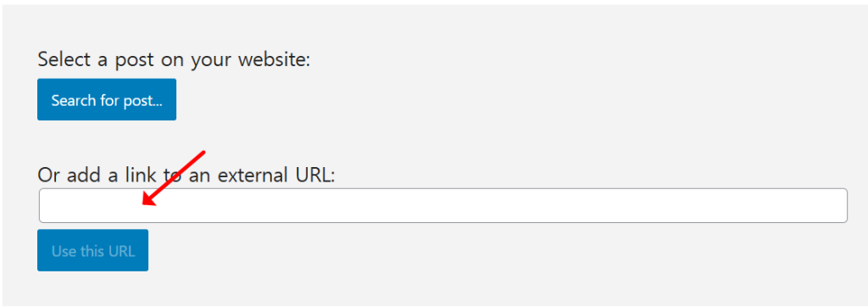Viewport: 868px width, 307px height.
Task: Place cursor in the external link input box
Action: click(442, 205)
